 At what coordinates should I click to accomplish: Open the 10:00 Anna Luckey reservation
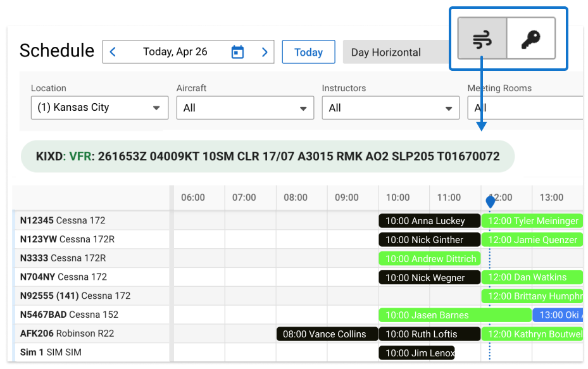[429, 220]
